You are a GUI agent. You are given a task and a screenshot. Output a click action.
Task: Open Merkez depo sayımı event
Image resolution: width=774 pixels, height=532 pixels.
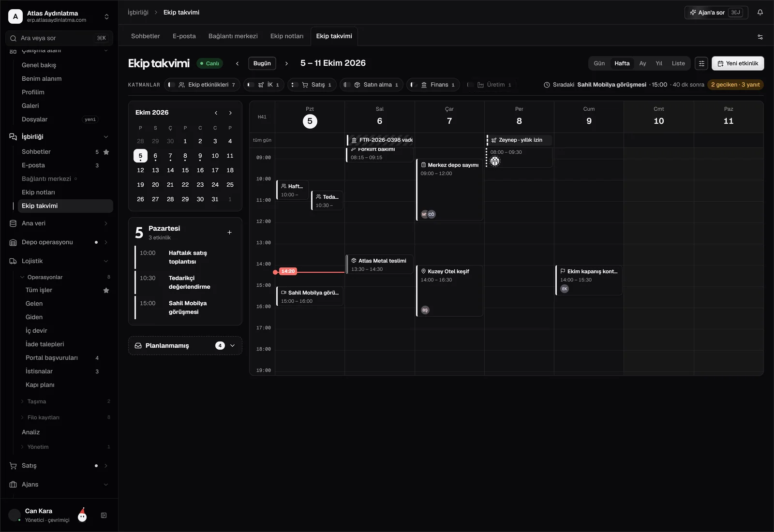click(x=449, y=190)
